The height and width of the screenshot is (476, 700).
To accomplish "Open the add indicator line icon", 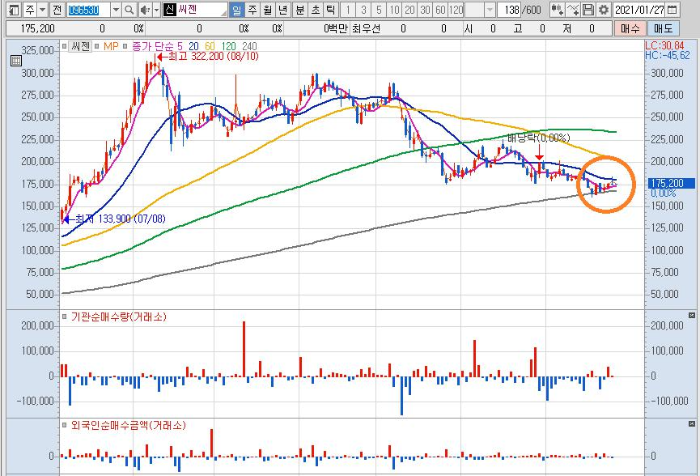I will point(573,9).
